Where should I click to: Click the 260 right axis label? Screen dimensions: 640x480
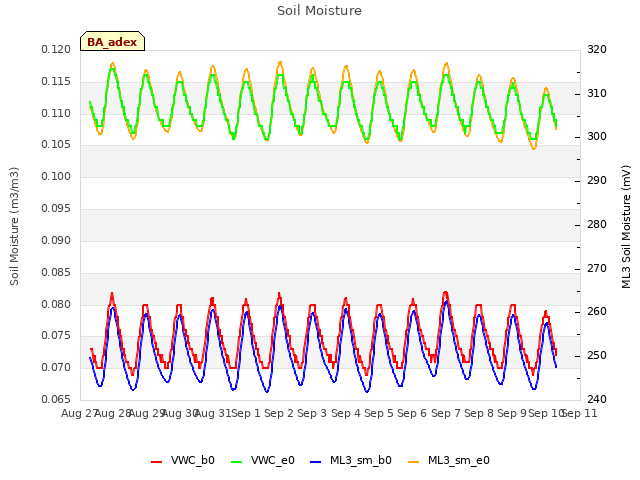coord(597,311)
